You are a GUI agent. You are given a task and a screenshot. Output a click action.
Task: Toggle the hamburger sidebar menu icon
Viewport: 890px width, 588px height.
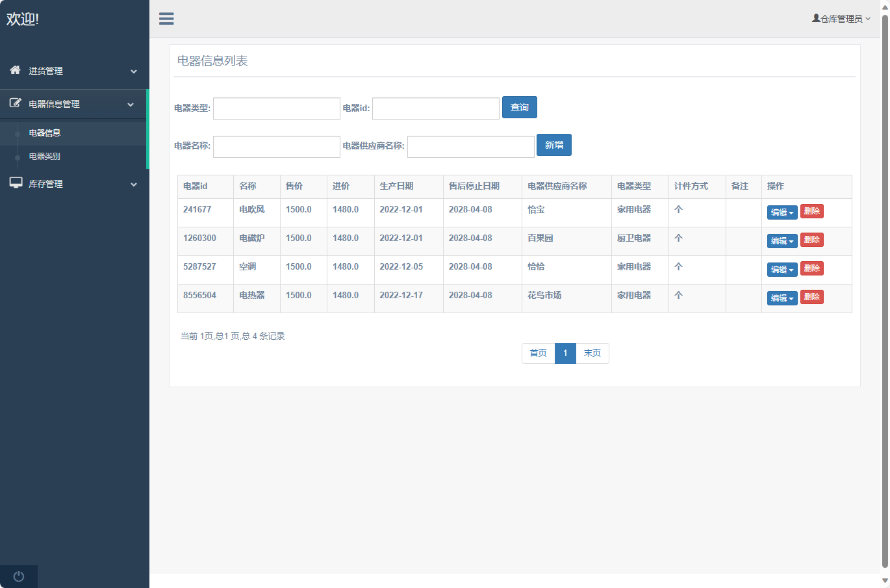click(x=166, y=19)
